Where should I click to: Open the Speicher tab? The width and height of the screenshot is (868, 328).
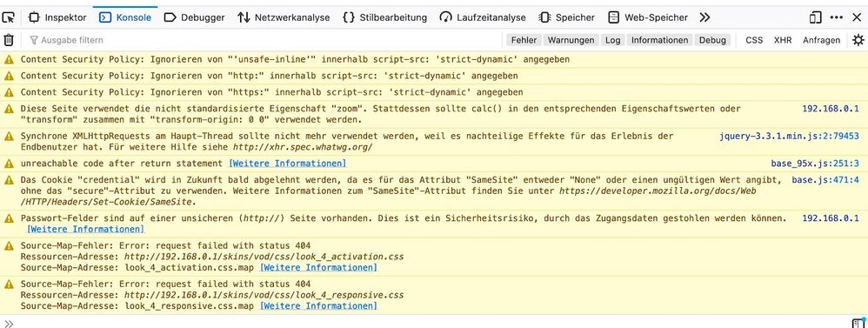(567, 17)
